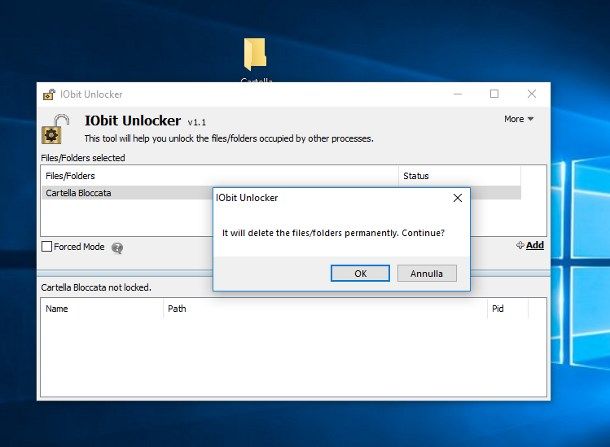Image resolution: width=610 pixels, height=447 pixels.
Task: Click the Status column header
Action: coord(459,176)
